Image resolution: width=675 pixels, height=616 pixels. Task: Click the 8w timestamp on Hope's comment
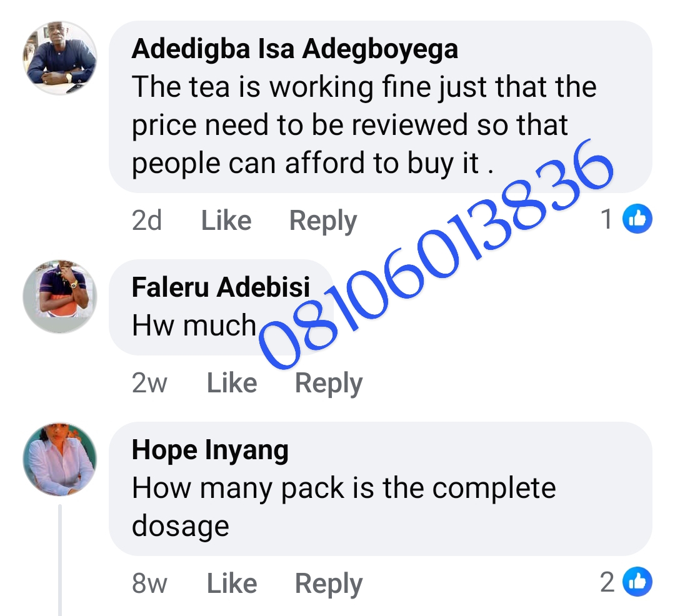149,583
